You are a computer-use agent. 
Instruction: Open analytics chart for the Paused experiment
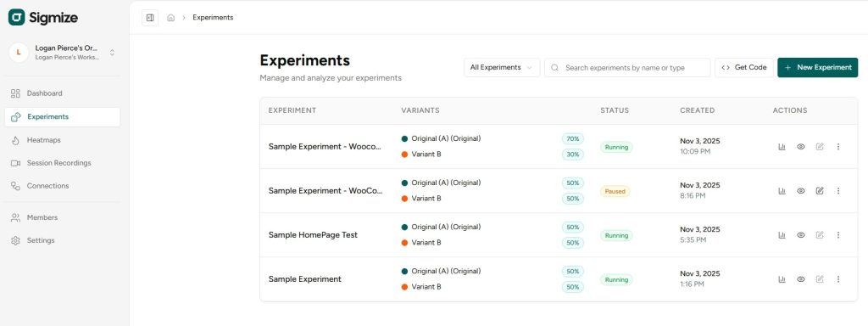(782, 191)
